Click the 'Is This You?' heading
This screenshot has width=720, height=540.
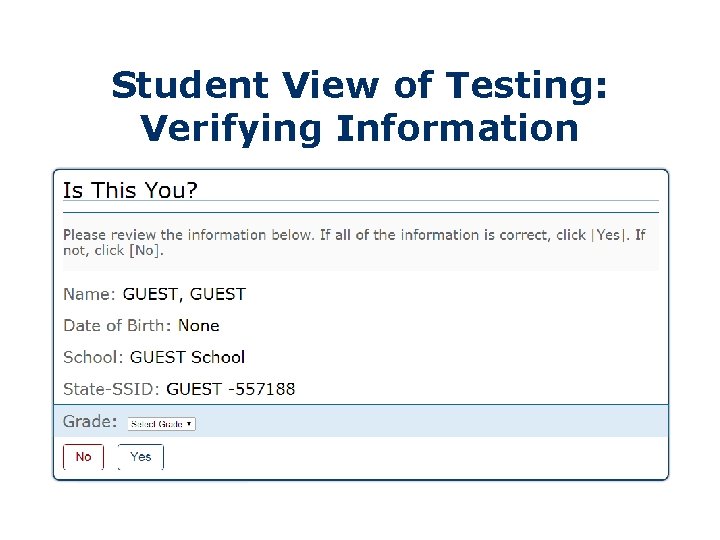[x=130, y=189]
